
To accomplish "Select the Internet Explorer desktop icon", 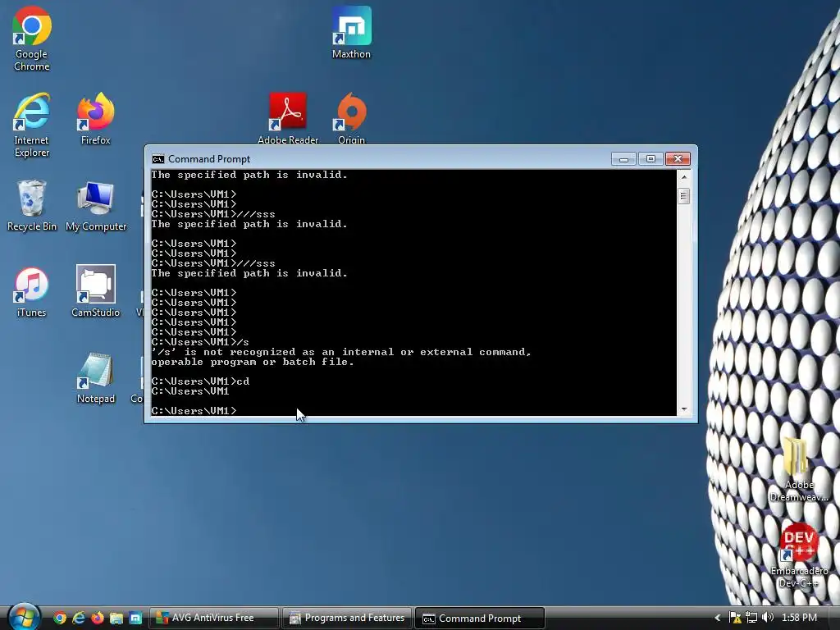I will [x=32, y=125].
